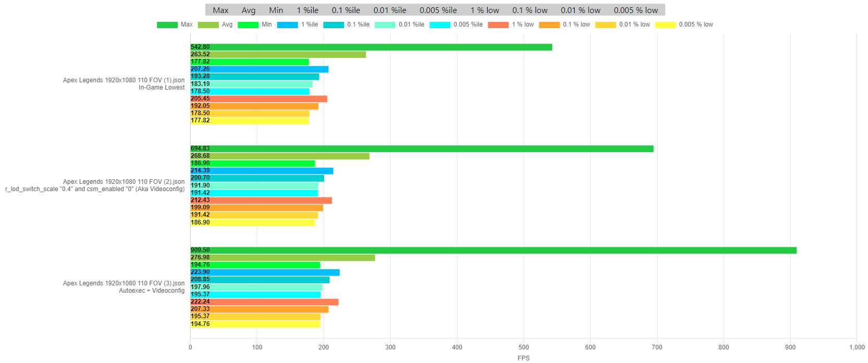Screen dimensions: 868x363
Task: Hide the Avg series via its legend swatch
Action: [x=208, y=25]
